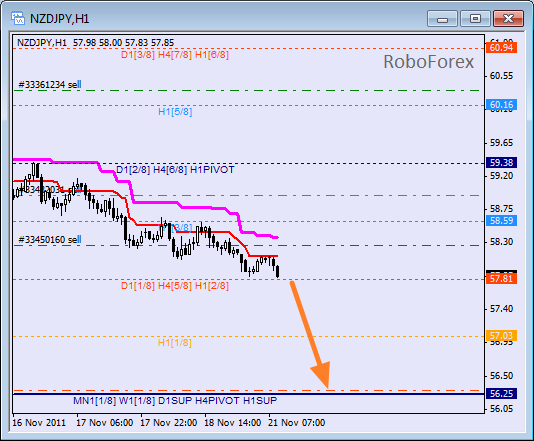Click the MN1[1/8] W1[1/8] D1SUP support label

click(x=175, y=401)
